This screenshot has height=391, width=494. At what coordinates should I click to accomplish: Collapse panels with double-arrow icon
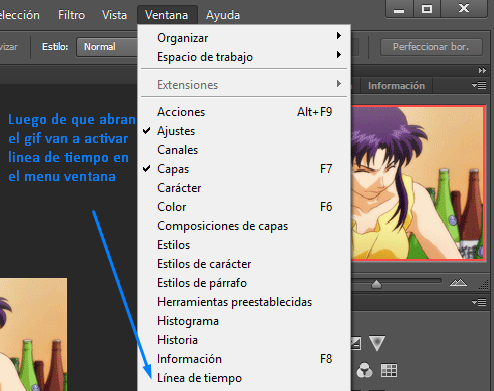point(482,70)
